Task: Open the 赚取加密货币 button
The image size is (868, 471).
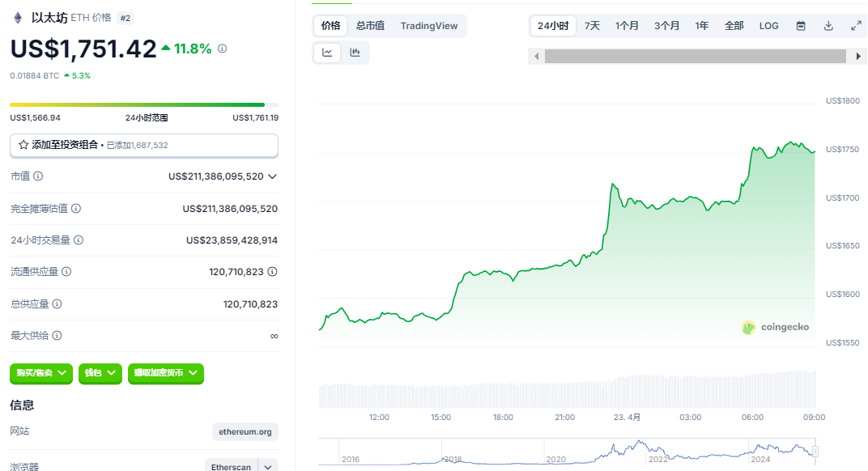Action: coord(166,373)
